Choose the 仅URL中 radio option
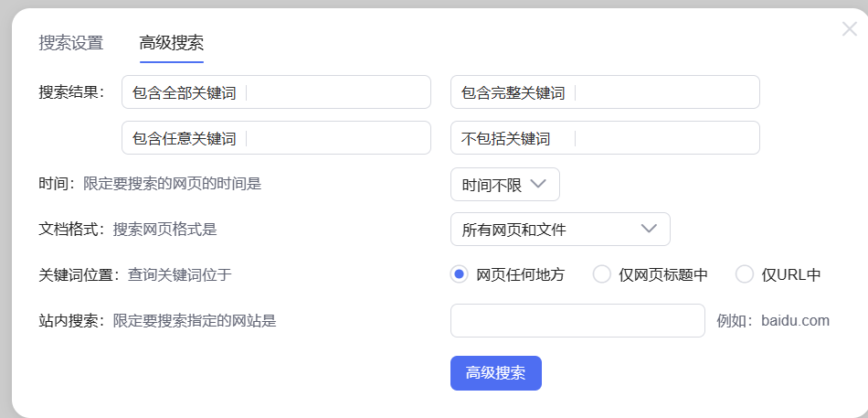Viewport: 868px width, 418px height. [745, 274]
